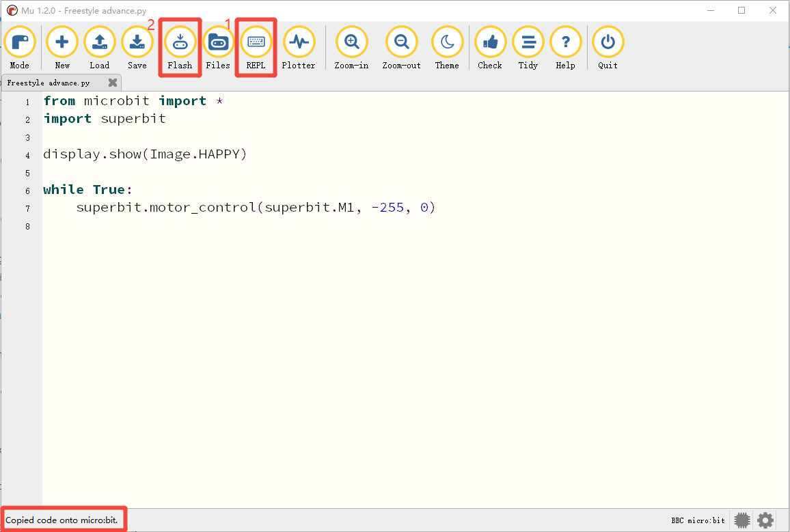Check the code for errors

pyautogui.click(x=490, y=48)
